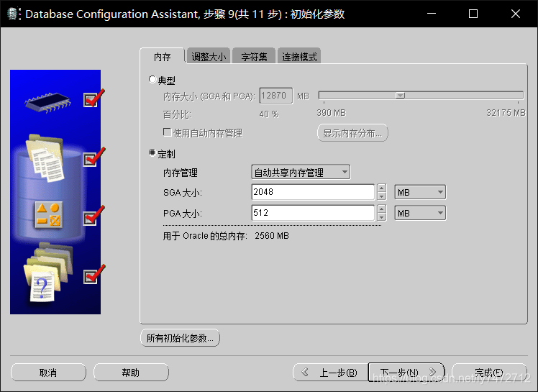
Task: Close the Database Configuration Assistant window
Action: point(516,14)
